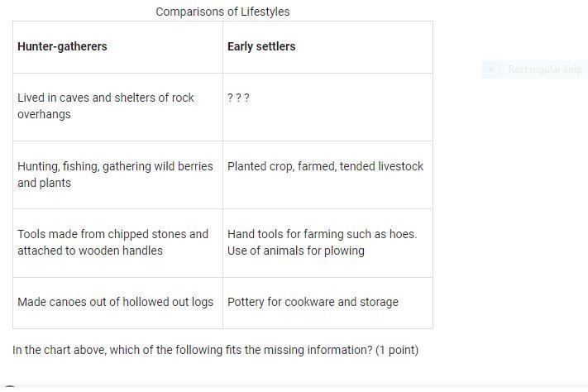Click the 'Hand tools for farming' text line

tap(322, 234)
